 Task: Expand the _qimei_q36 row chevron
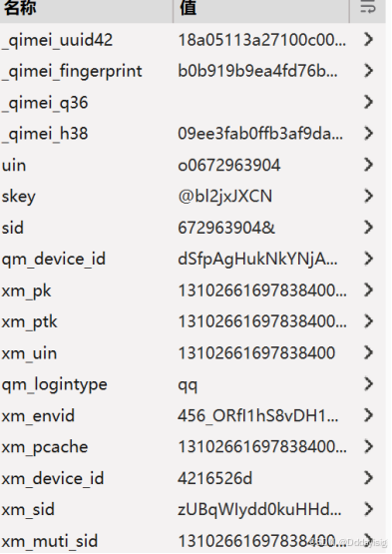(x=368, y=102)
